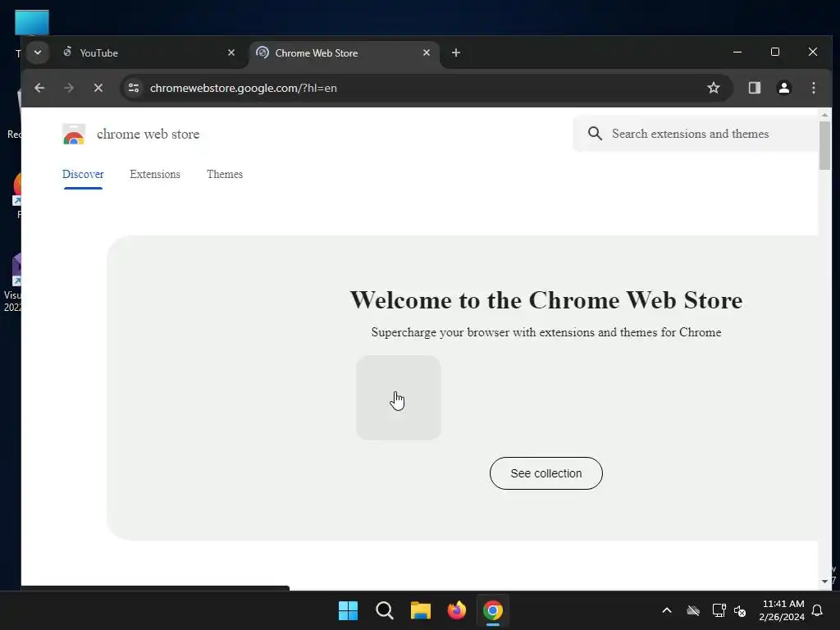The width and height of the screenshot is (840, 630).
Task: Click the Welcome to the Chrome Web Store heading
Action: click(546, 300)
